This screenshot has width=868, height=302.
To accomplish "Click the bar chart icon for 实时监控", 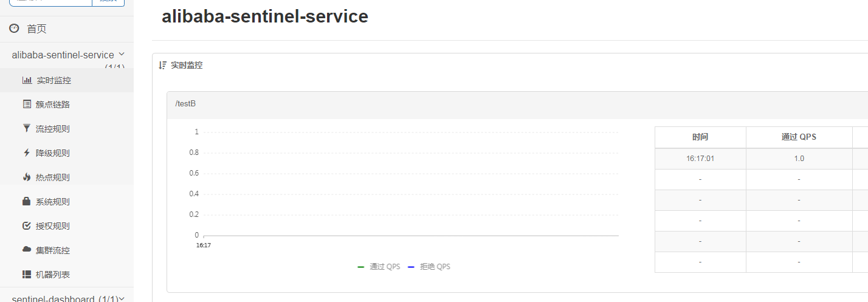I will [27, 80].
